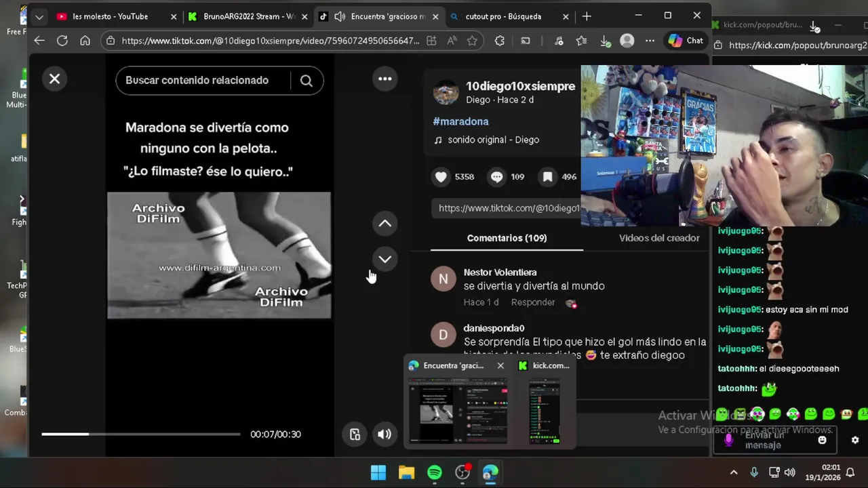Go to next video with down chevron
Screen dimensions: 868x488
[384, 259]
